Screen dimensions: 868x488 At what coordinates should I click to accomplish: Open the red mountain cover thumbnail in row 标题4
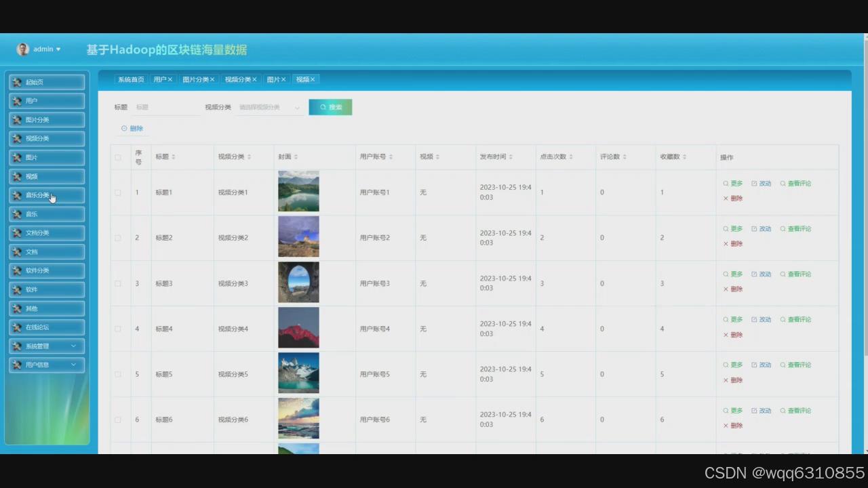tap(298, 327)
